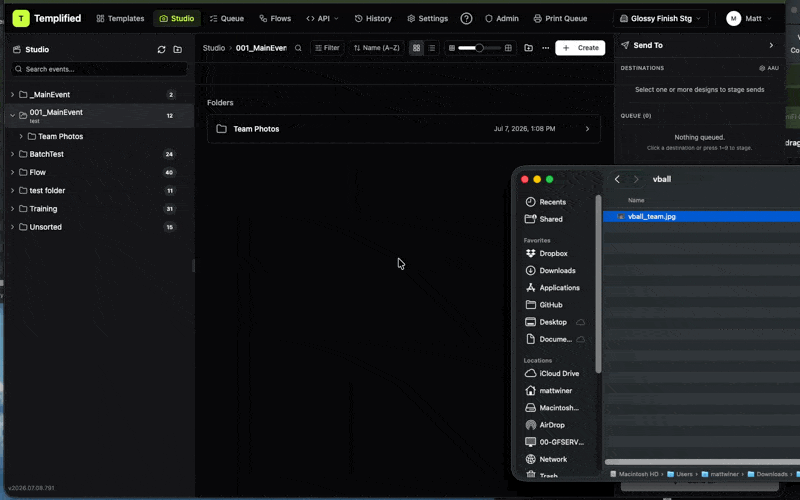800x500 pixels.
Task: Expand the Team Photos subfolder in sidebar
Action: click(21, 136)
